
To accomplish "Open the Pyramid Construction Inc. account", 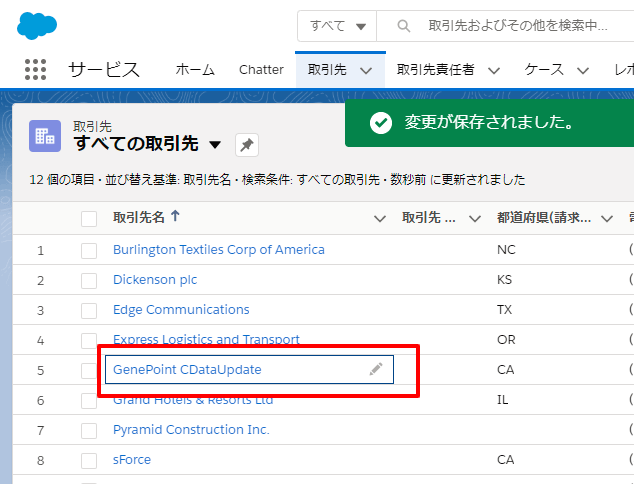I will tap(191, 430).
